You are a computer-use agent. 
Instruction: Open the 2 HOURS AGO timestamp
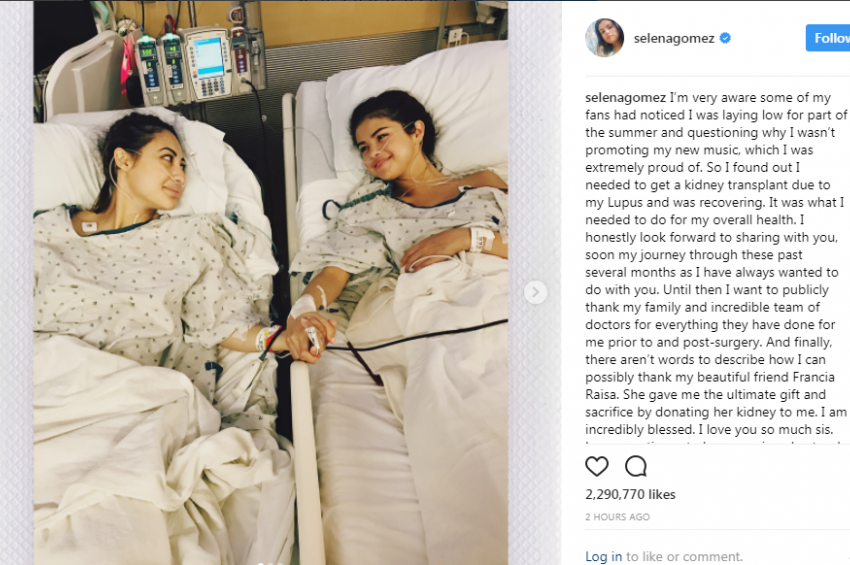617,517
